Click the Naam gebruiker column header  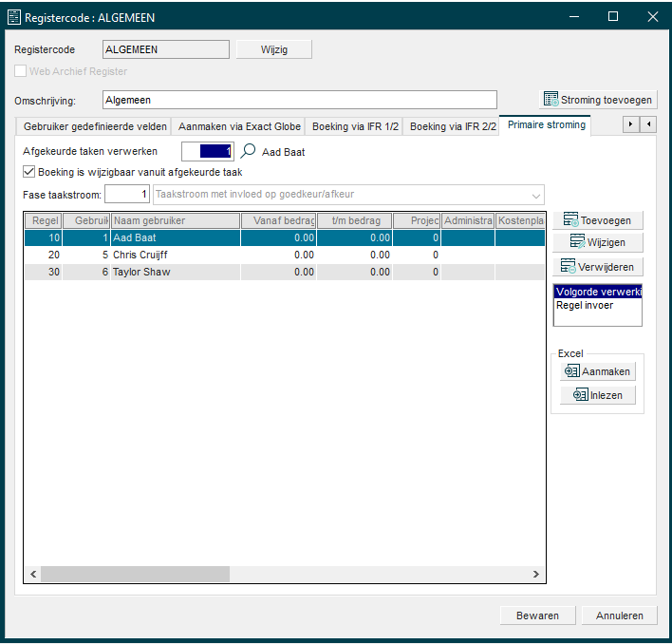(x=176, y=220)
